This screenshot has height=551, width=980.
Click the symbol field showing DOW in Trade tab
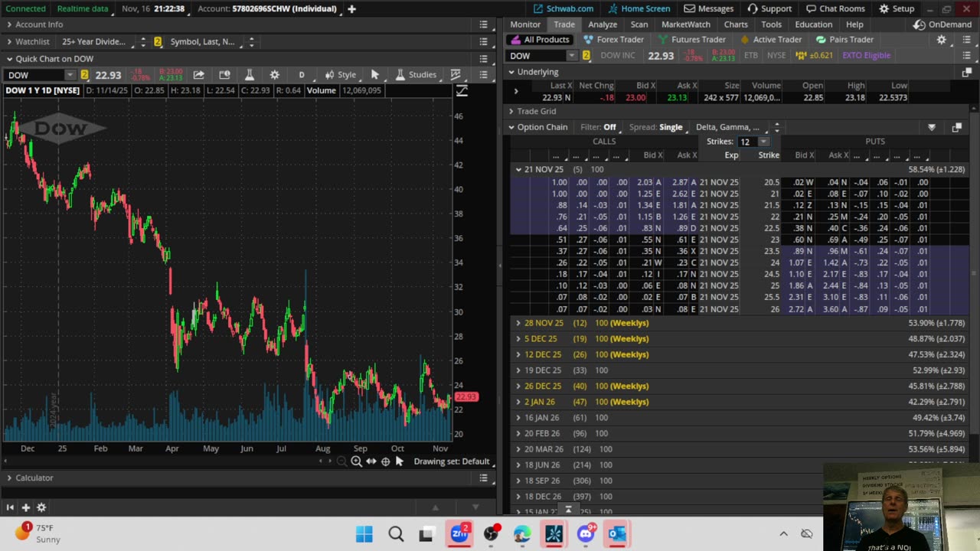click(537, 55)
